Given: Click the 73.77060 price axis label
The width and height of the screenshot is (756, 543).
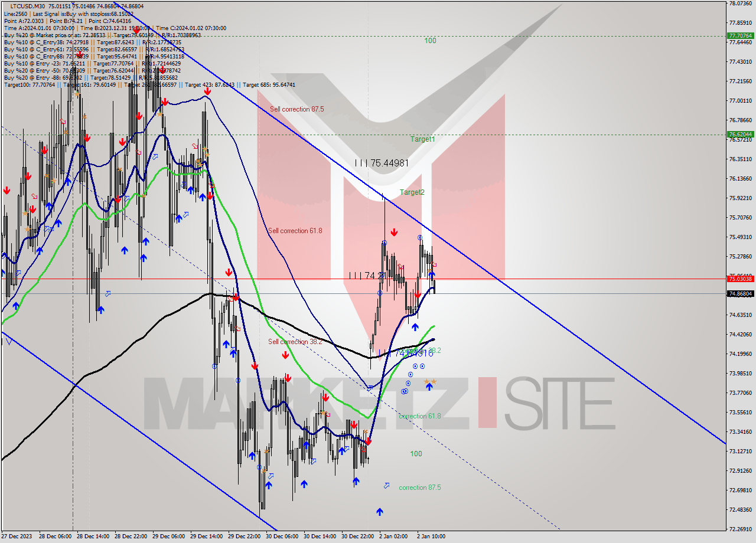Looking at the screenshot, I should pos(740,393).
